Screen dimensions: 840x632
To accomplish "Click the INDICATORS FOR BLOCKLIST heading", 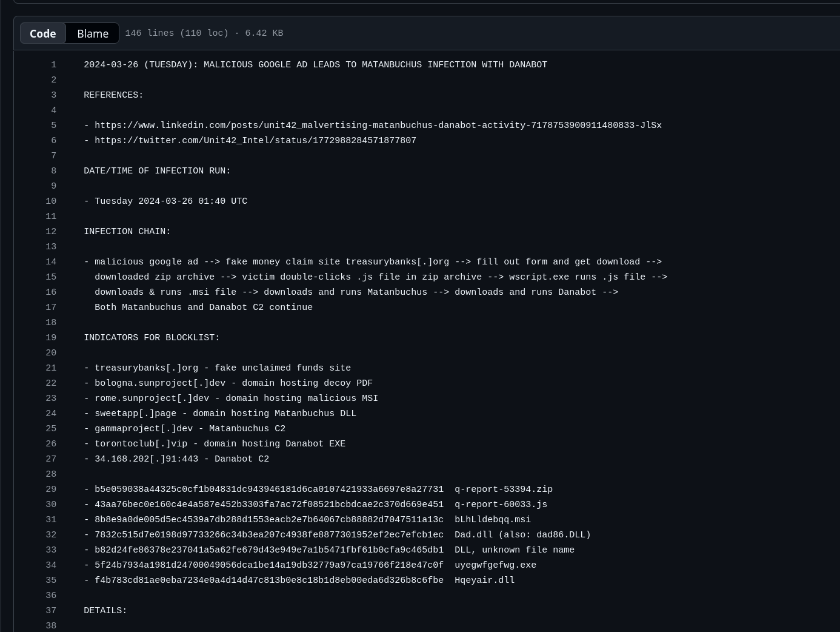I will [x=152, y=338].
